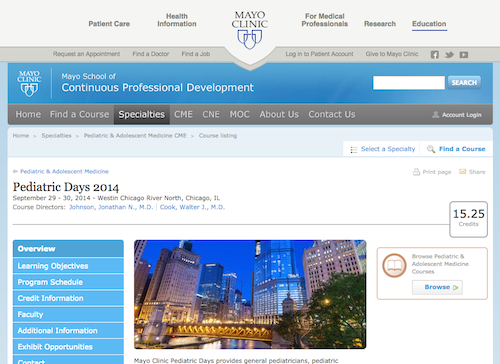Click Pediatric & Adolescent Medicine back link
The image size is (500, 364).
coord(64,171)
